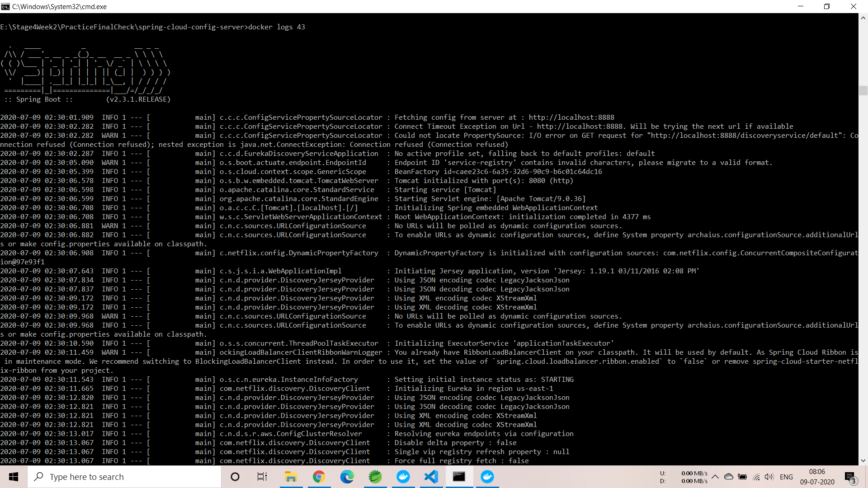Open the Windows Start menu
Screen dimensions: 868x488
click(x=14, y=477)
